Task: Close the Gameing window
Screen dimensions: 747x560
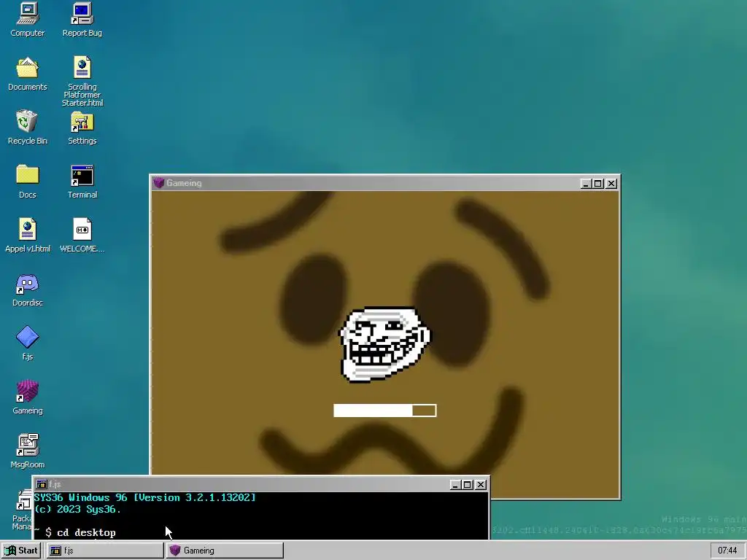Action: [x=612, y=183]
